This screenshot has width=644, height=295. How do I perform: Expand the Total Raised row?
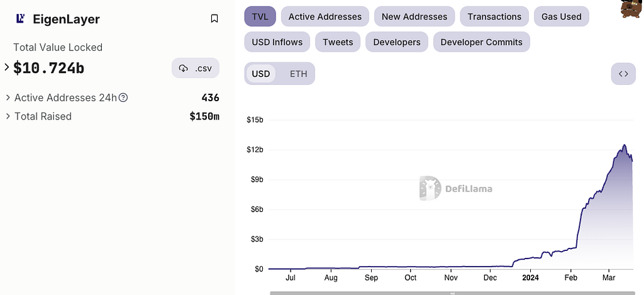click(x=8, y=116)
